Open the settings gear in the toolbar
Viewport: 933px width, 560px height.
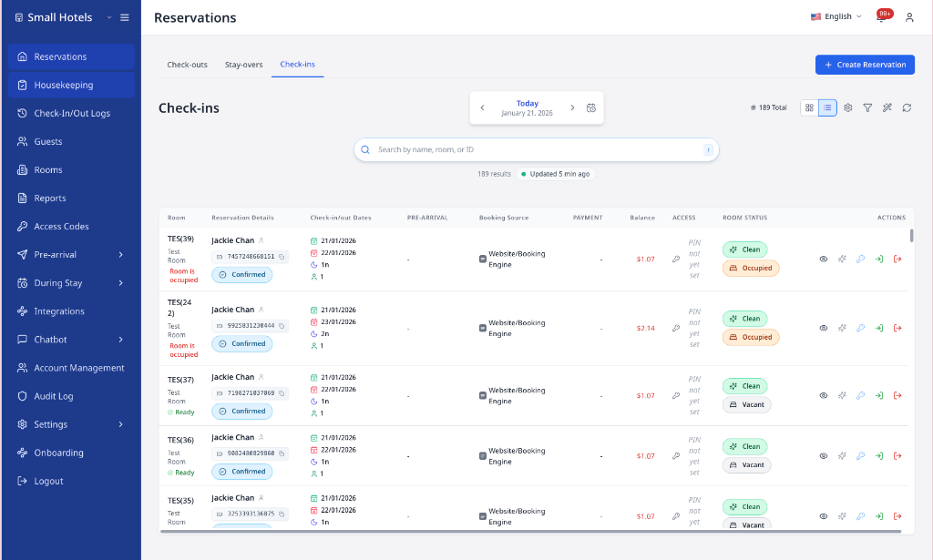pos(847,107)
